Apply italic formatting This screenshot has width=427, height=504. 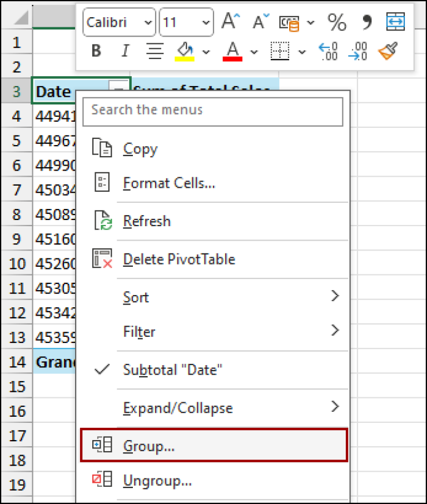pyautogui.click(x=125, y=51)
